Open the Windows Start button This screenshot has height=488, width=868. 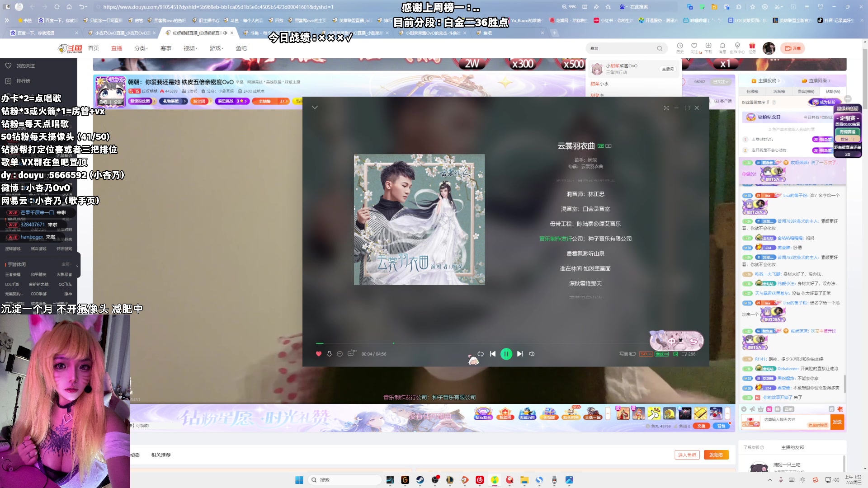coord(299,480)
